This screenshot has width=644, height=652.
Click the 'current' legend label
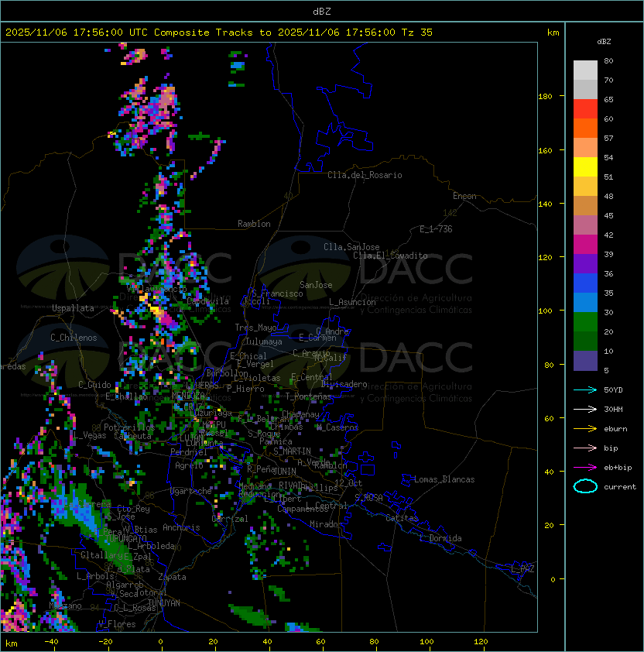[620, 487]
